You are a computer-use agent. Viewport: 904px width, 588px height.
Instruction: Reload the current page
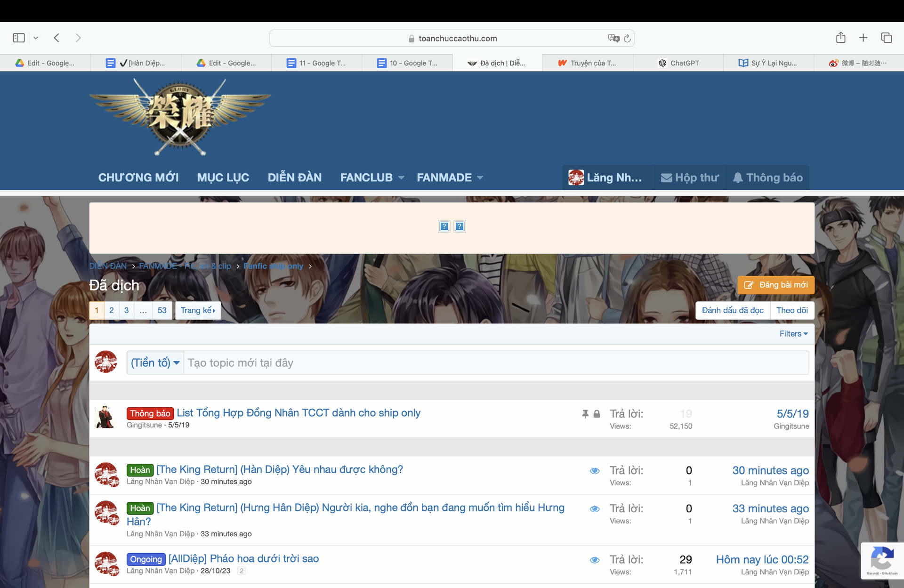[627, 38]
